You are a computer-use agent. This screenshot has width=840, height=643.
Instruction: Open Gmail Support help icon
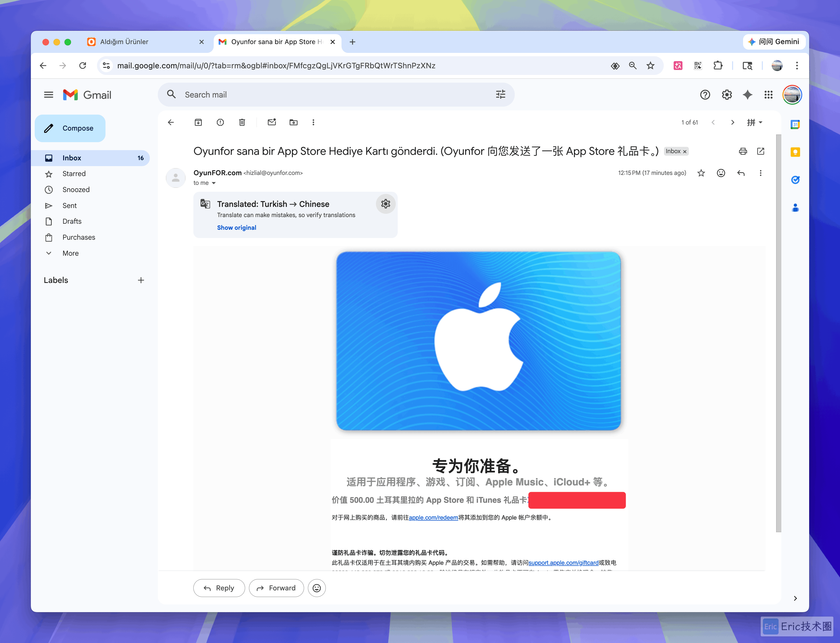pos(705,95)
